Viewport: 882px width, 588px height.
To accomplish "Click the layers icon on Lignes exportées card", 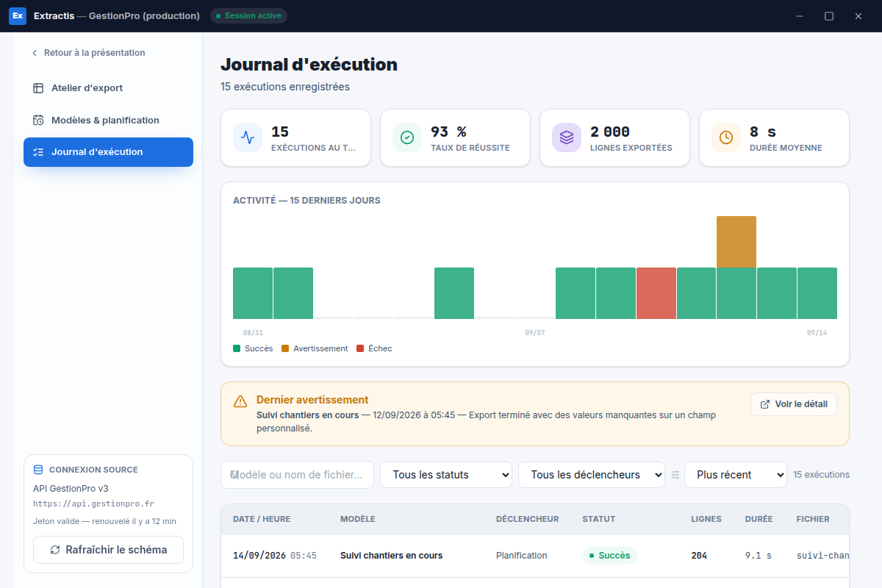I will point(567,137).
